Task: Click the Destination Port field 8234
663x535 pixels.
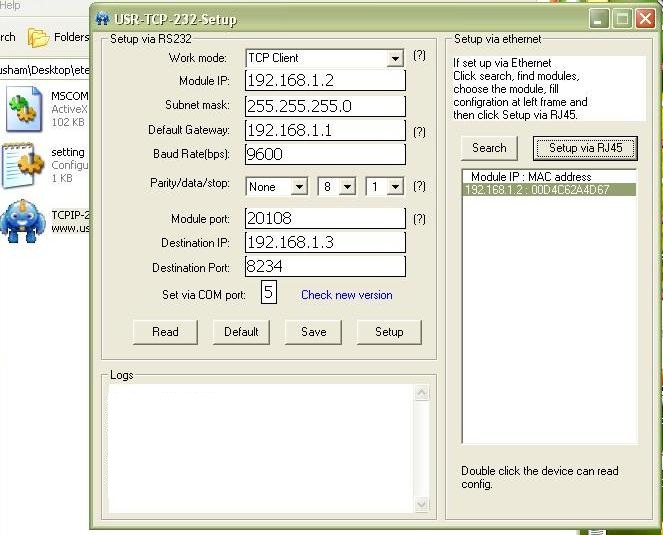Action: click(325, 266)
